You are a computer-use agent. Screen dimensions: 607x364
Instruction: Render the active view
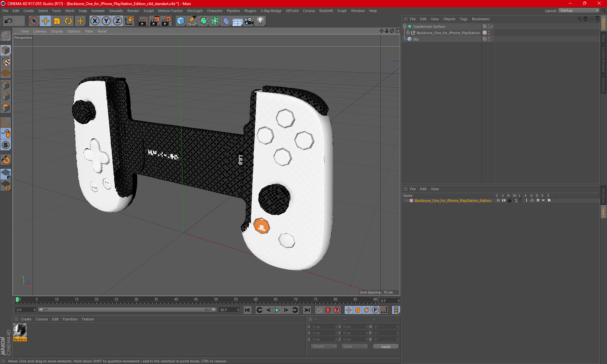click(x=143, y=21)
